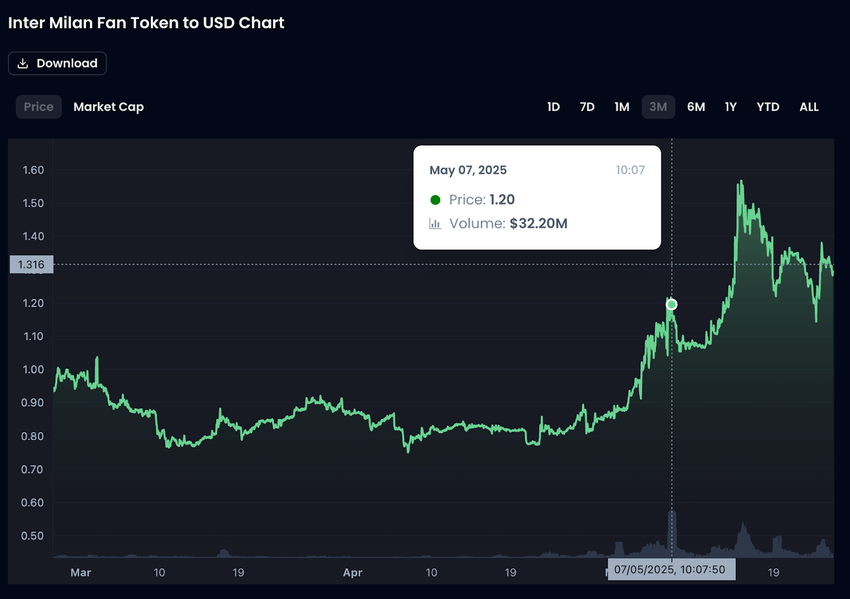850x599 pixels.
Task: Switch to the Price tab
Action: [x=39, y=107]
